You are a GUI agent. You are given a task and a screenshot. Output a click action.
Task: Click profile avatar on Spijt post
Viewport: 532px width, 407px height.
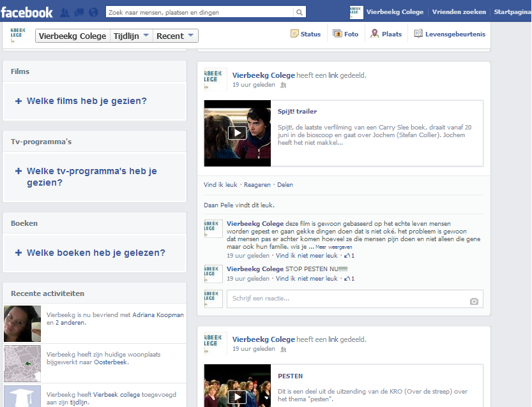[215, 79]
